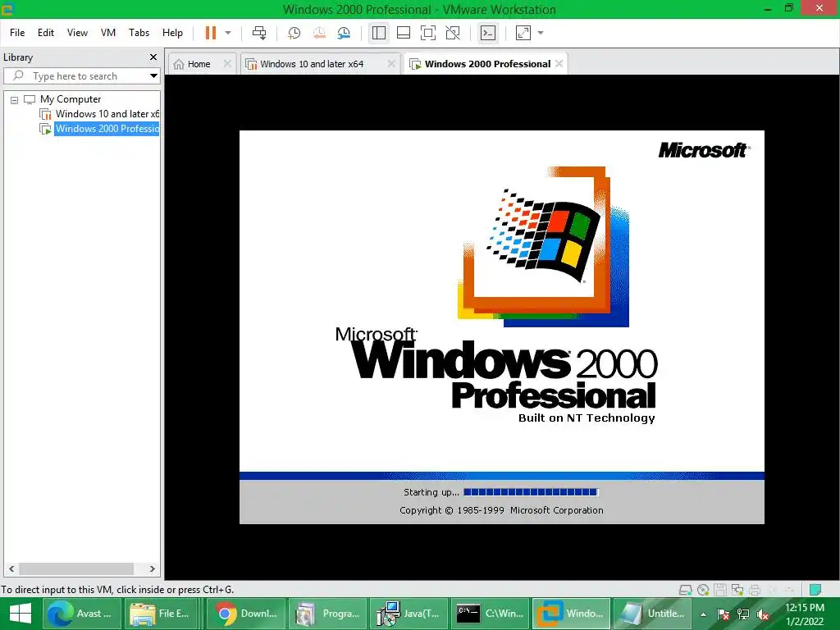The image size is (840, 630).
Task: Click the floppy drive status icon
Action: pos(720,590)
